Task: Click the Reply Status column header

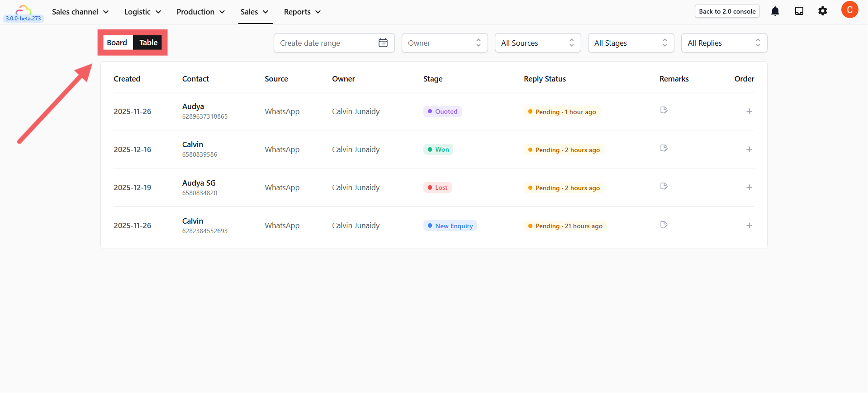Action: pos(545,79)
